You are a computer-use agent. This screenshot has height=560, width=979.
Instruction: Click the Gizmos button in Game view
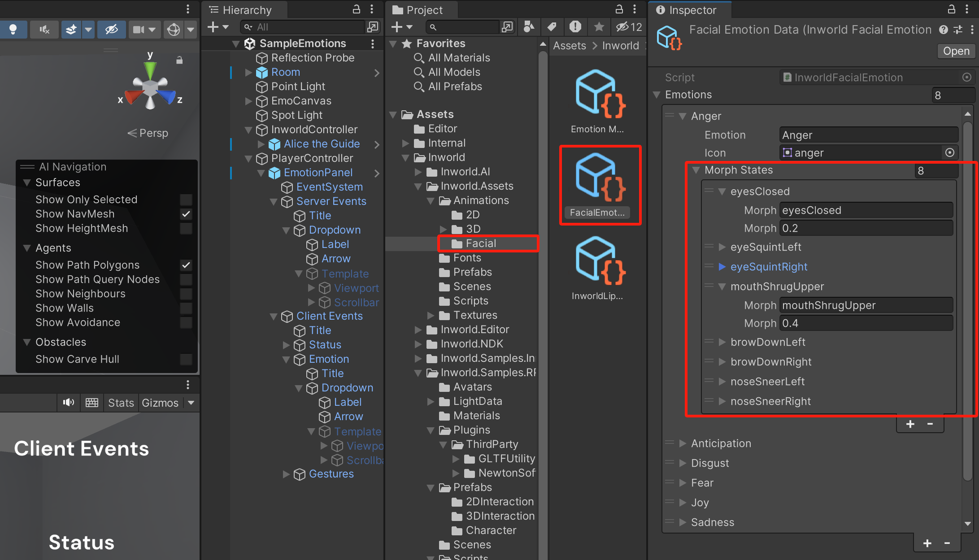[x=160, y=403]
